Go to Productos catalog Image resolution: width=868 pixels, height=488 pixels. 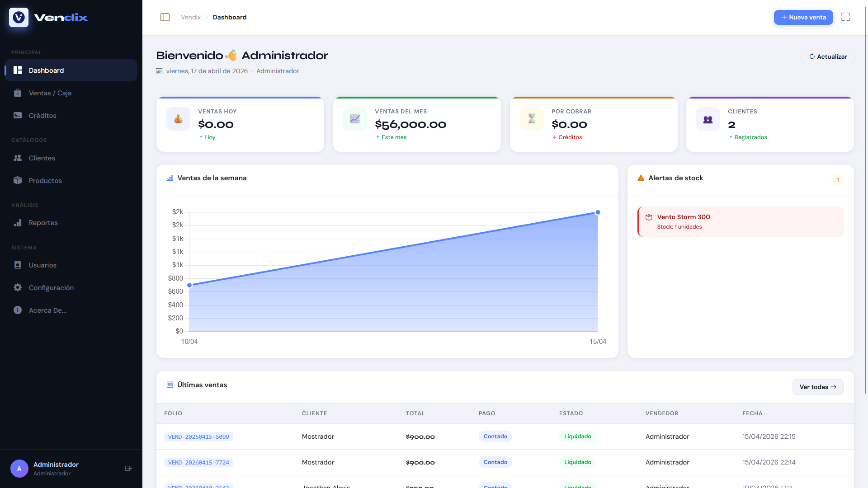[x=45, y=181]
